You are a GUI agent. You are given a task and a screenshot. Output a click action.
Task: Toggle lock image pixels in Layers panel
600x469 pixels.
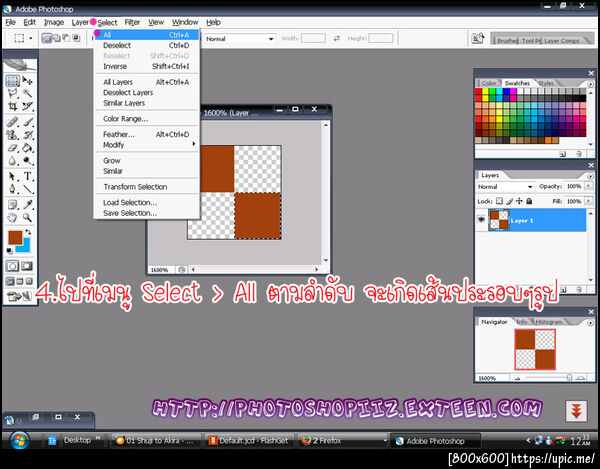tap(509, 201)
